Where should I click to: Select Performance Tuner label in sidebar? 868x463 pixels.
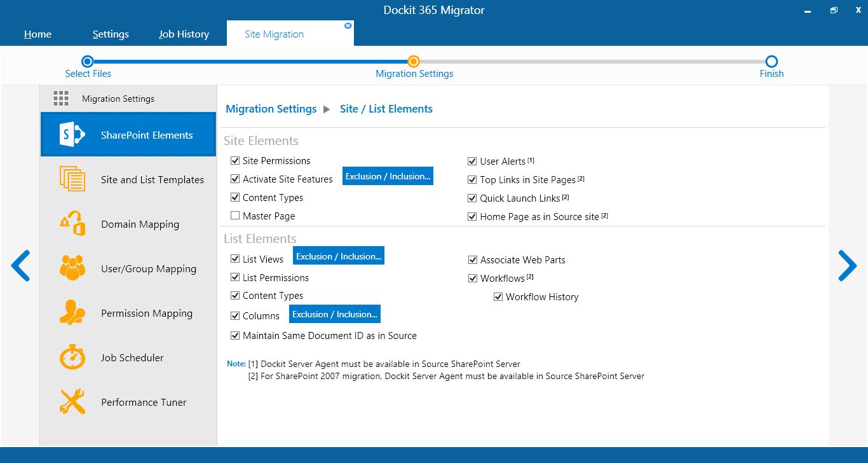(144, 402)
